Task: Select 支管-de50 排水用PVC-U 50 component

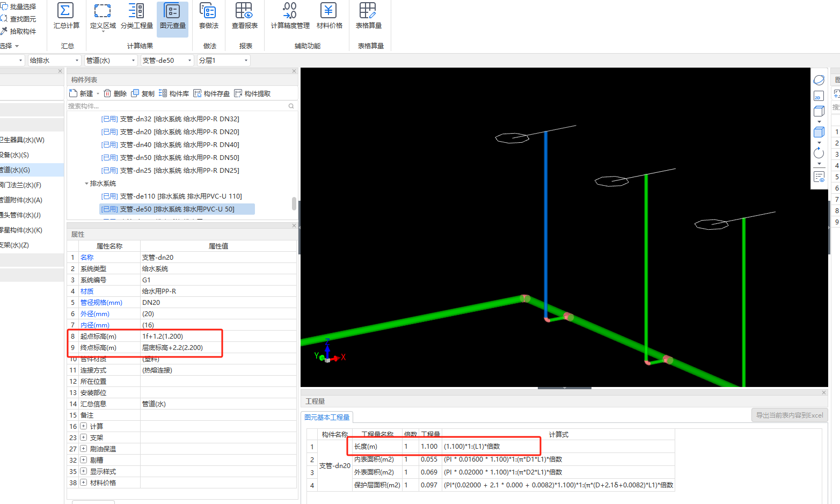Action: click(177, 209)
